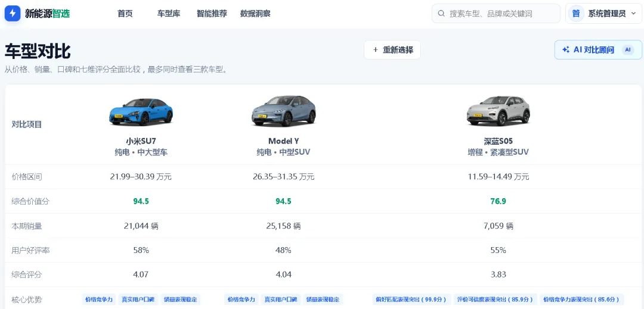Select the 深蓝S05 model name
The height and width of the screenshot is (309, 644).
(x=498, y=141)
